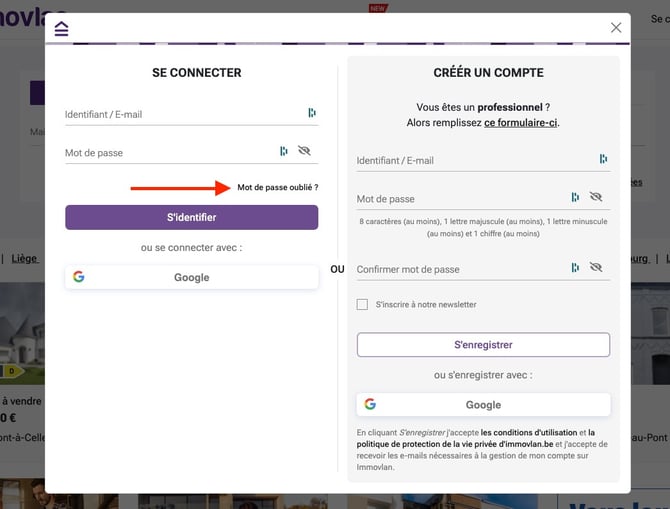Viewport: 670px width, 509px height.
Task: Click password manager icon in login e-mail field
Action: tap(312, 113)
